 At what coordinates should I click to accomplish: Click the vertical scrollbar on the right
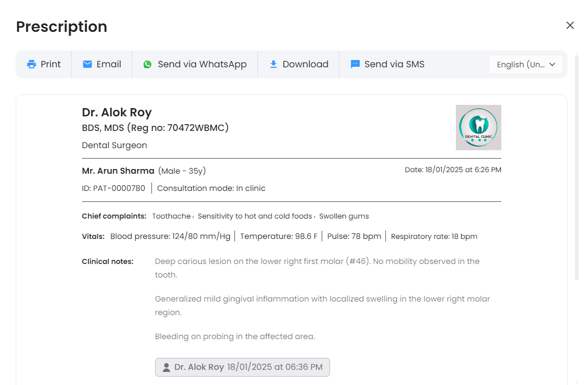pos(577,167)
